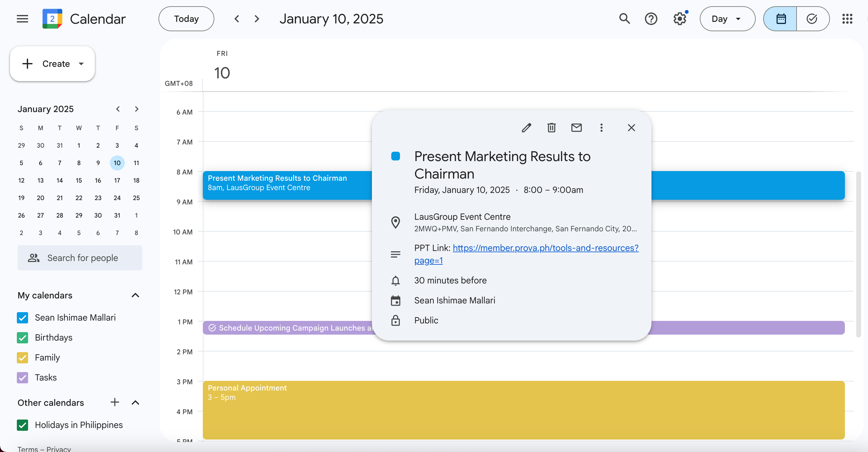The image size is (868, 452).
Task: Click the Today button
Action: 186,19
